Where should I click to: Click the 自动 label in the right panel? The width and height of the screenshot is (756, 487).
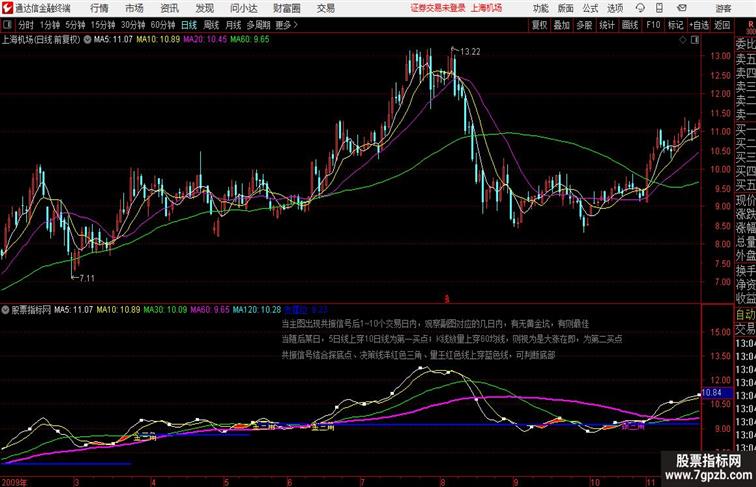click(x=745, y=315)
